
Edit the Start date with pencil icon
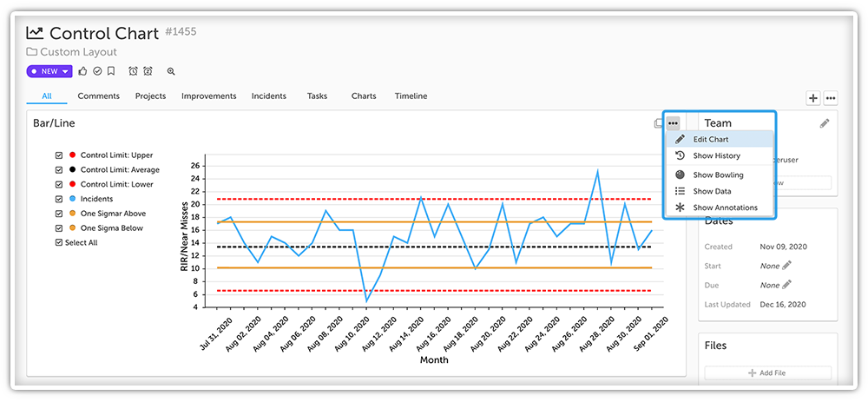tap(786, 266)
